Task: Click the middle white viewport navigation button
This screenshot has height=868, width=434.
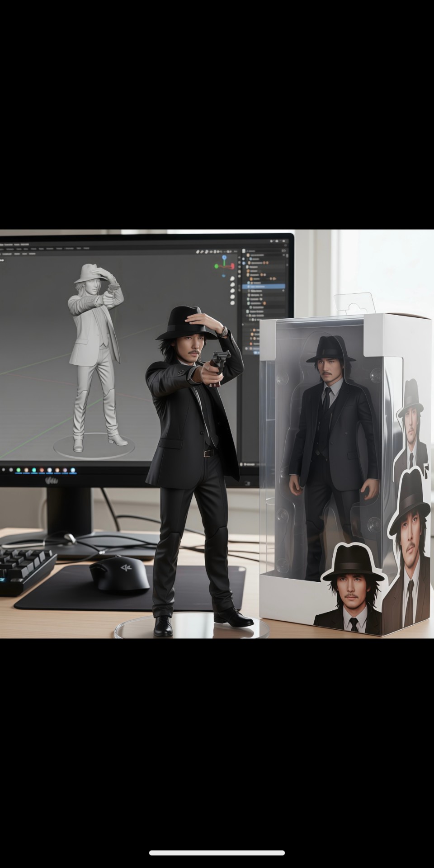Action: 232,290
